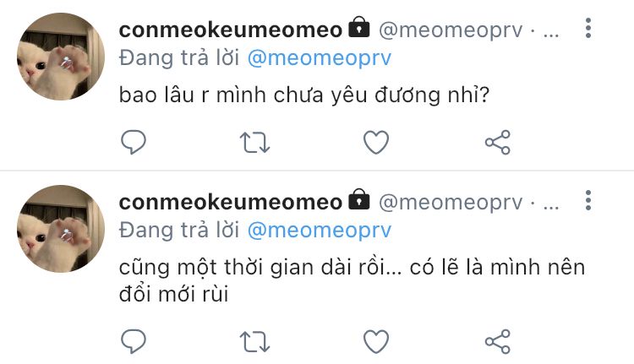Reply to the "cũng một thời gian dài" tweet
Screen dimensions: 634x364
pyautogui.click(x=134, y=341)
